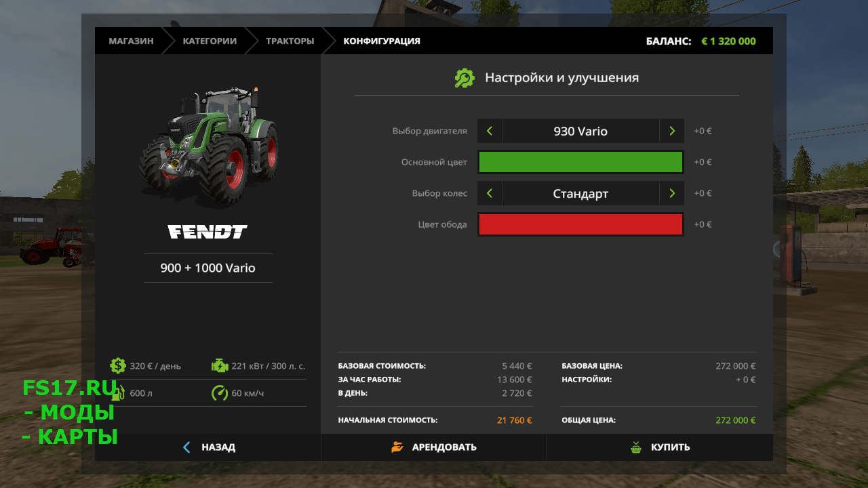Select next engine with right arrow
Viewport: 868px width, 488px height.
pyautogui.click(x=671, y=131)
